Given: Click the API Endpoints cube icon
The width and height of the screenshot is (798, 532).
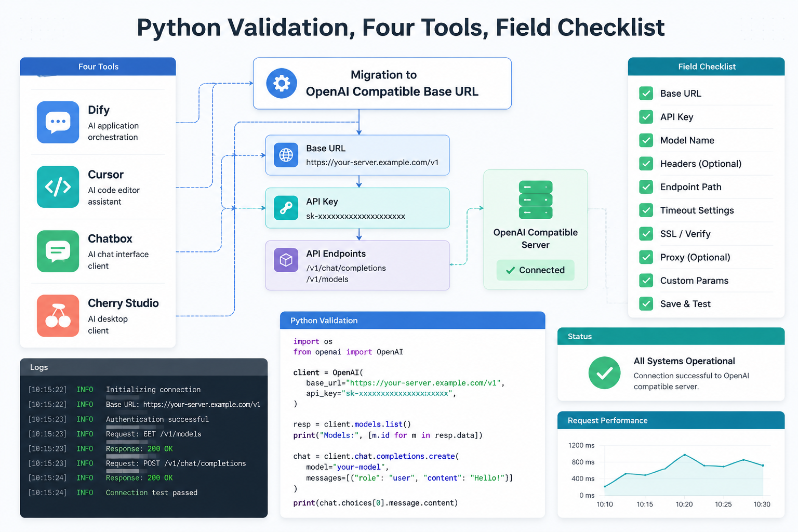Looking at the screenshot, I should tap(286, 260).
